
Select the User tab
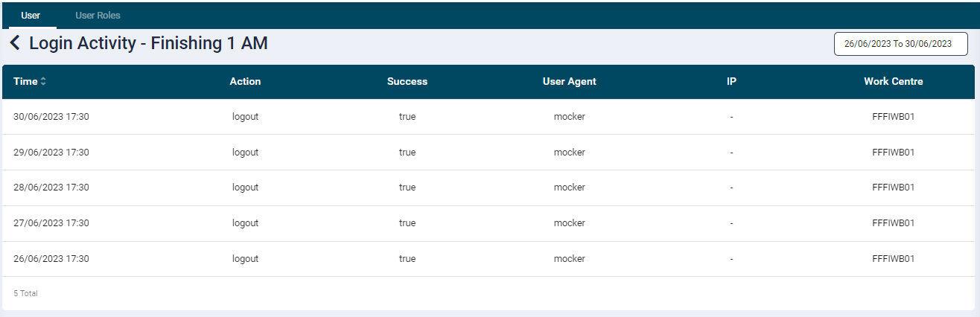[x=31, y=16]
